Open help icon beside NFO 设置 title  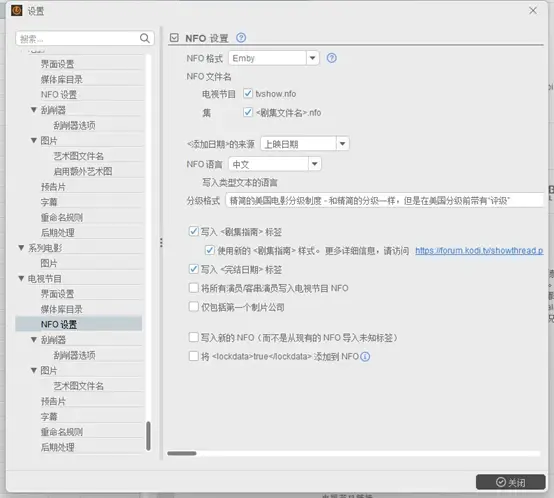[241, 37]
